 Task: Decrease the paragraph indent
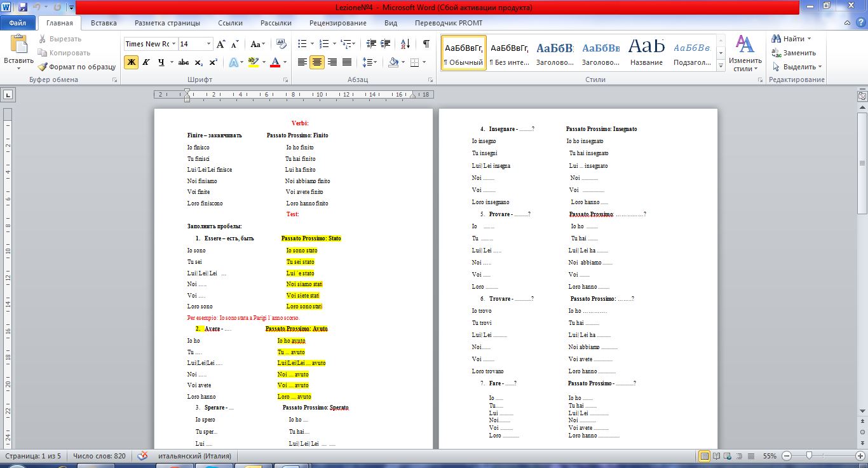[x=371, y=44]
